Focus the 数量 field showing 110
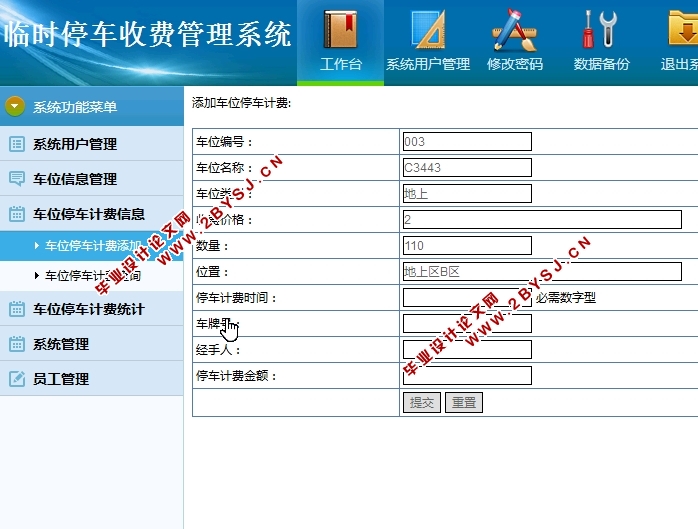698x529 pixels. point(467,245)
